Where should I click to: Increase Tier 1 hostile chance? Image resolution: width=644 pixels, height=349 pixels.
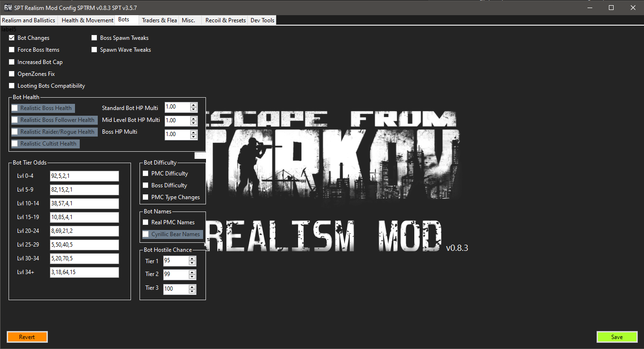pos(192,259)
